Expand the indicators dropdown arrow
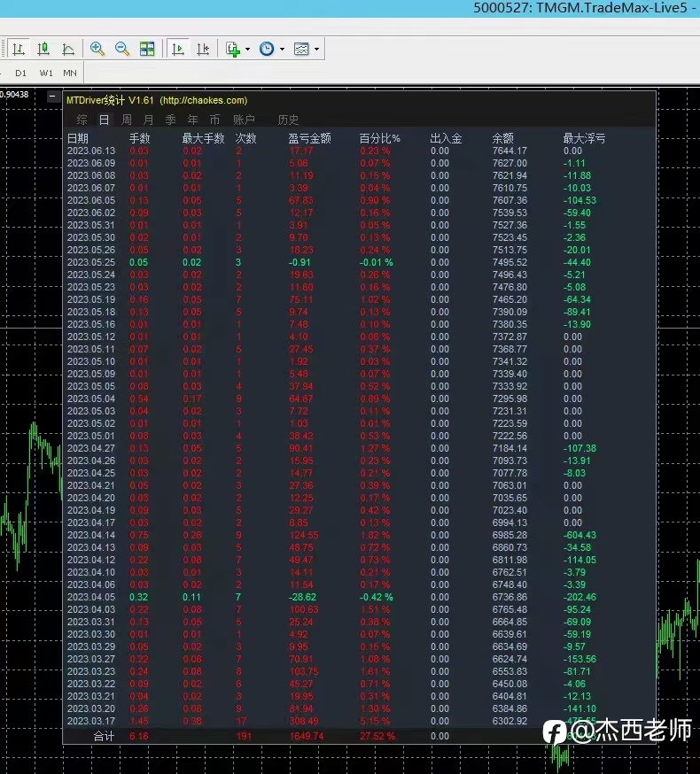 click(247, 49)
